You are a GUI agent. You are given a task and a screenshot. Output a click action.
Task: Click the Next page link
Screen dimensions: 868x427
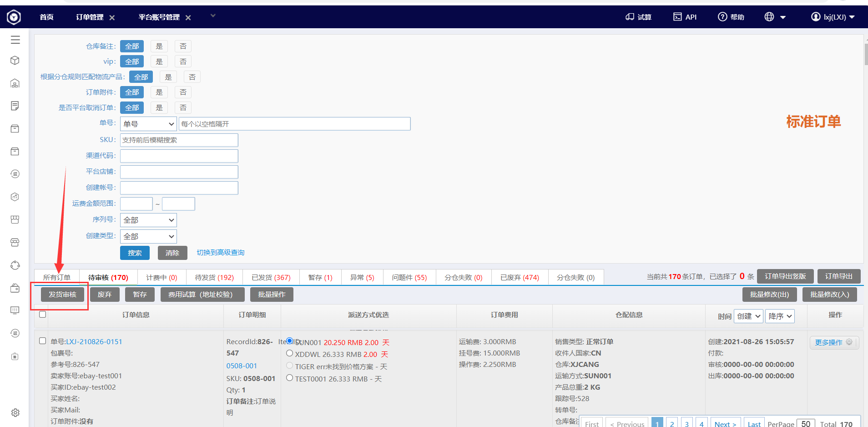725,423
